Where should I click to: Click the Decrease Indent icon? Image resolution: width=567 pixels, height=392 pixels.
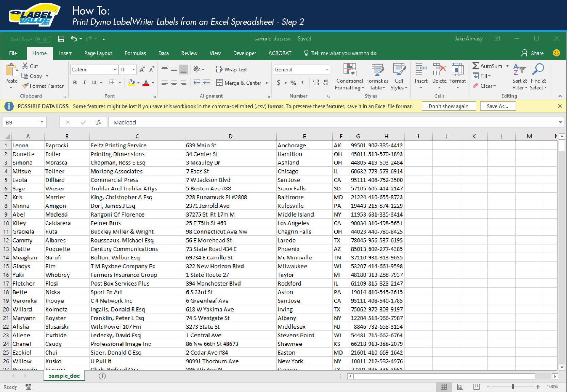pos(197,83)
